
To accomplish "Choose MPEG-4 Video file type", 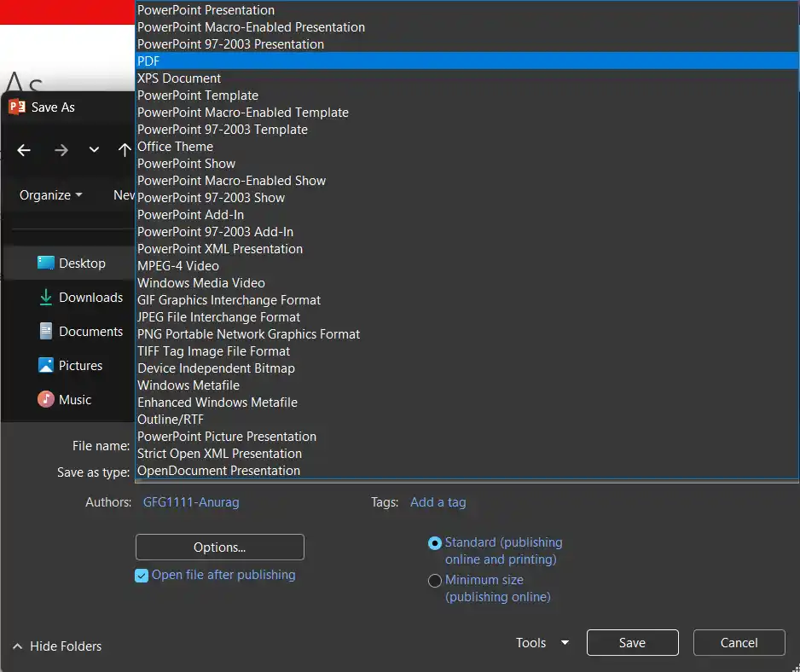I will (x=467, y=266).
